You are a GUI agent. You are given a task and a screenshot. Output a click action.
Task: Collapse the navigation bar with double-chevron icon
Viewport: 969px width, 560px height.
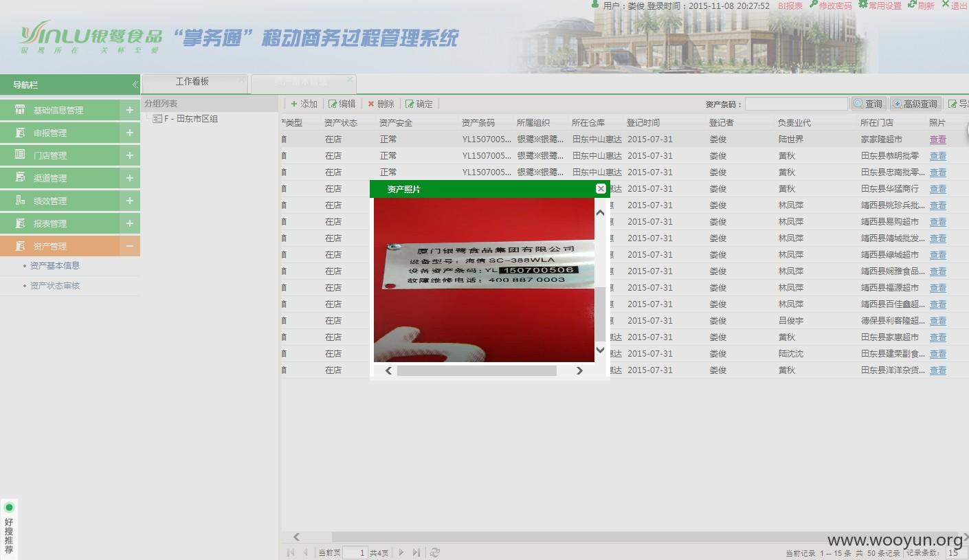135,85
